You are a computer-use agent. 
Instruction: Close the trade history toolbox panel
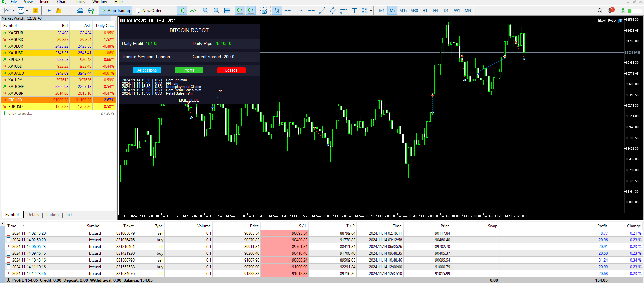(x=2, y=223)
